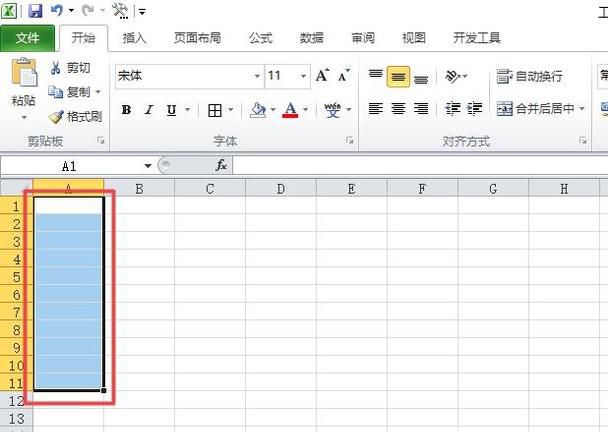Click Increase Indent icon

coord(475,109)
